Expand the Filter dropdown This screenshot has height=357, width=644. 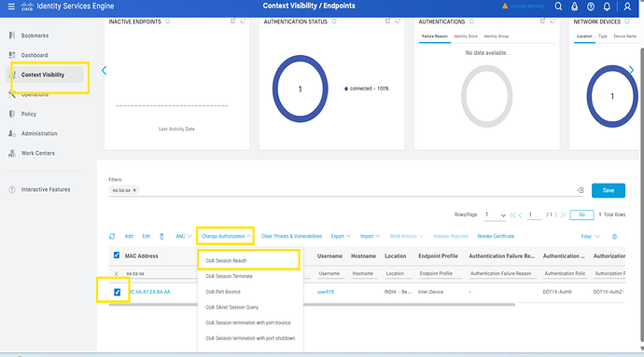[x=591, y=237]
